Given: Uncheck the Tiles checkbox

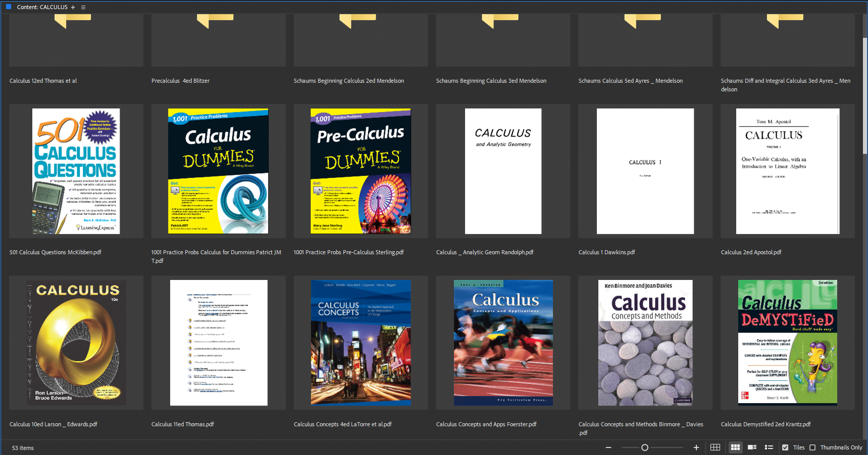Looking at the screenshot, I should 785,447.
